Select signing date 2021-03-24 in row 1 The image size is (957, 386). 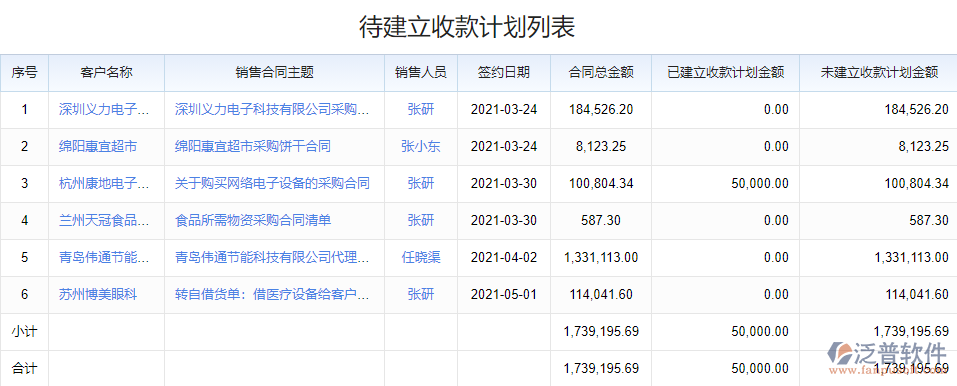[x=504, y=110]
